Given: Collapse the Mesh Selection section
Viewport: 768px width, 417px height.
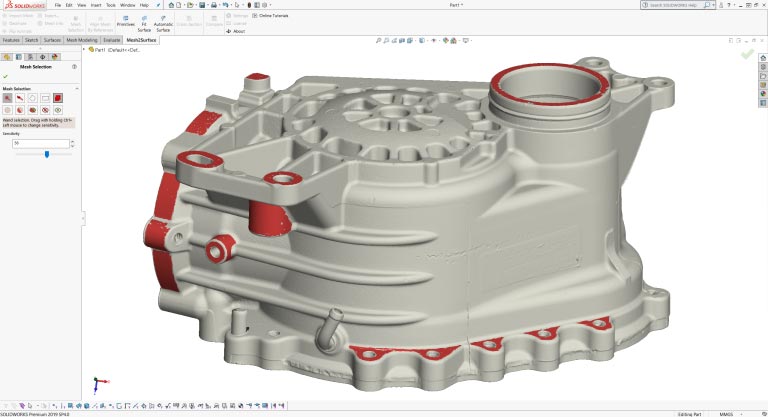Looking at the screenshot, I should [75, 88].
